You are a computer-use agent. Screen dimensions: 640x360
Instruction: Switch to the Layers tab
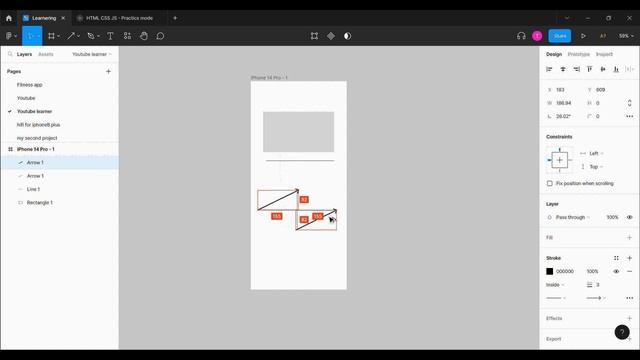point(24,54)
